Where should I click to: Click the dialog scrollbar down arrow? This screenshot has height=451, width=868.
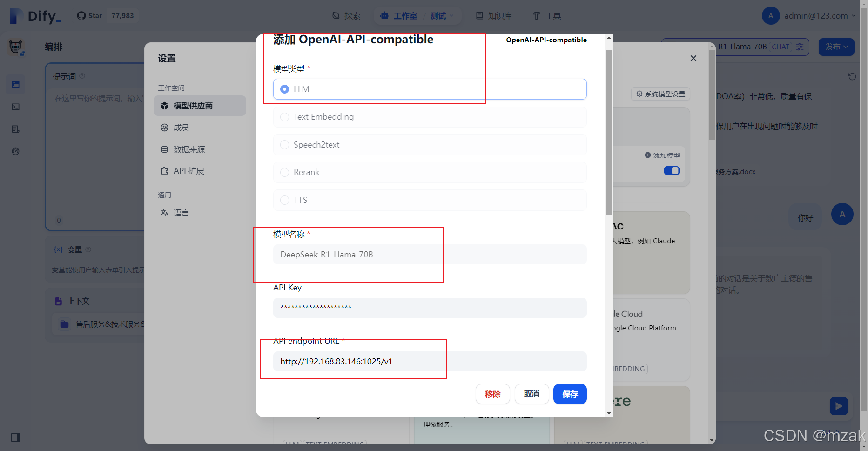609,413
